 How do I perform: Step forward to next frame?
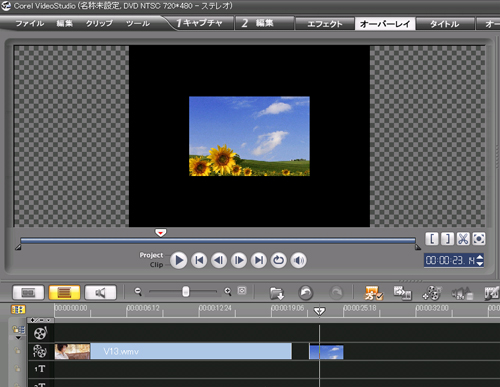click(x=239, y=260)
